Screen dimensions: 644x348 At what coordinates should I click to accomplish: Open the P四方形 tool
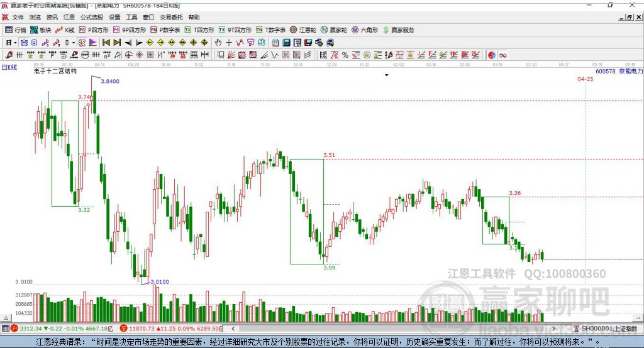pyautogui.click(x=94, y=30)
